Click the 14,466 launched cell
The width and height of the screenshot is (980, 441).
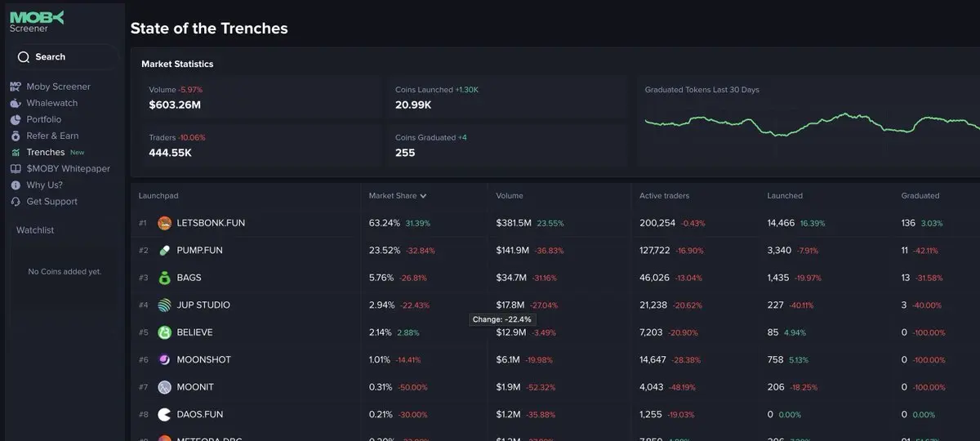pos(782,223)
